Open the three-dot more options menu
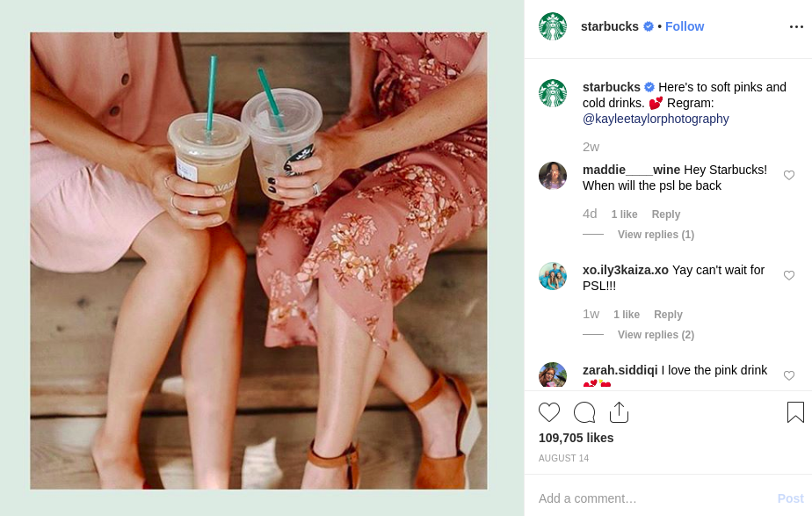Screen dimensions: 812x516 pos(796,26)
